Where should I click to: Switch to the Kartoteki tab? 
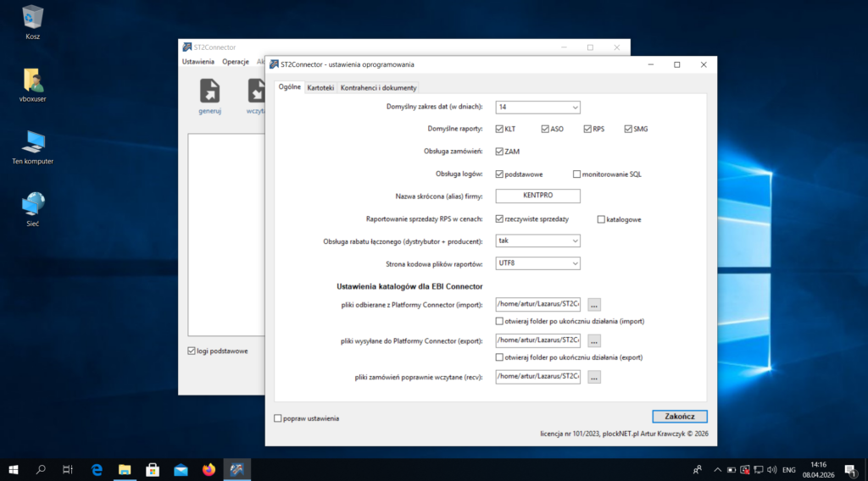(x=320, y=88)
